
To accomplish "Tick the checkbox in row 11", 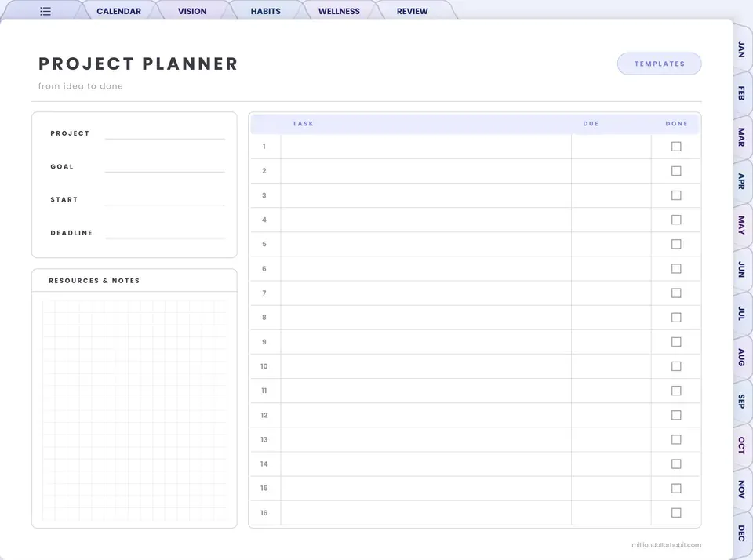I will (676, 391).
